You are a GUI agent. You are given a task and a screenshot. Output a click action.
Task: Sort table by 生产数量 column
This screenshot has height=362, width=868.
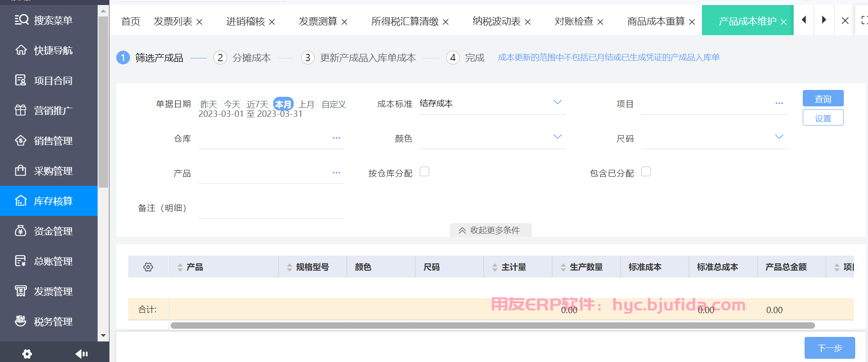[563, 268]
